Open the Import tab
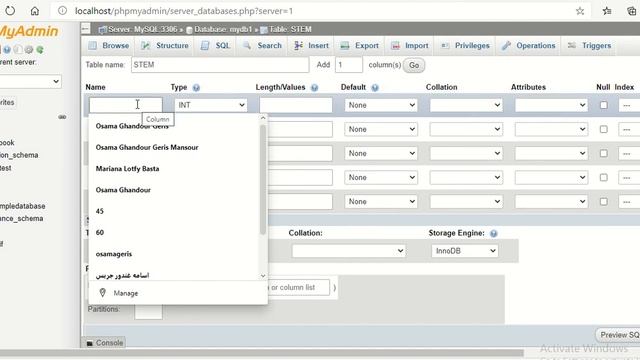This screenshot has height=360, width=640. coord(409,46)
